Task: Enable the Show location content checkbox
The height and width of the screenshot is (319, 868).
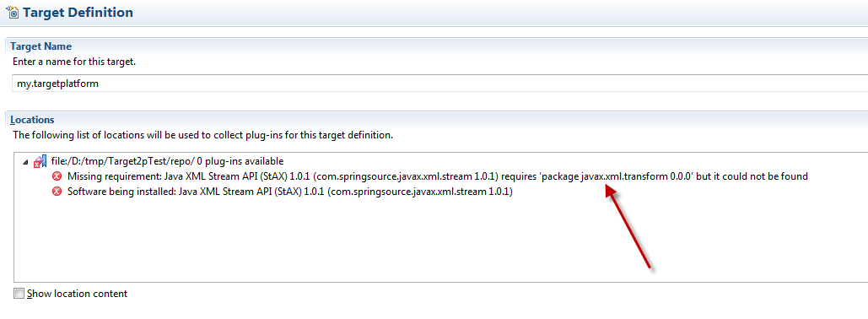Action: (x=19, y=294)
